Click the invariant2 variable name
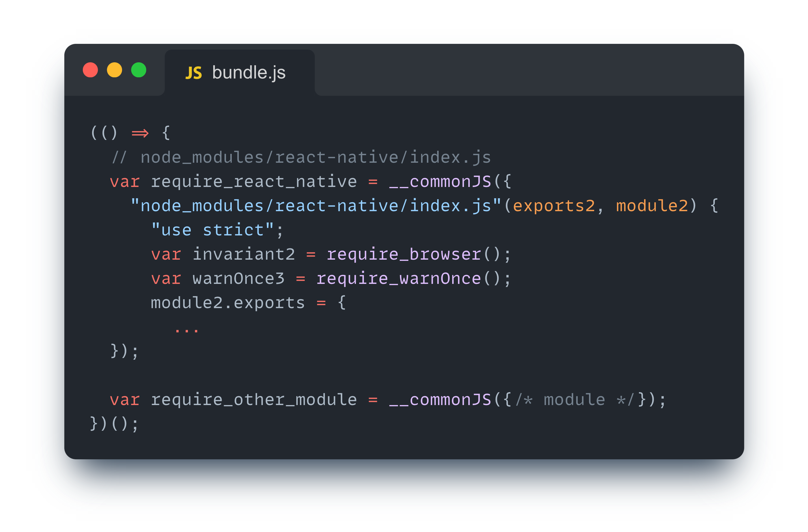 point(244,254)
